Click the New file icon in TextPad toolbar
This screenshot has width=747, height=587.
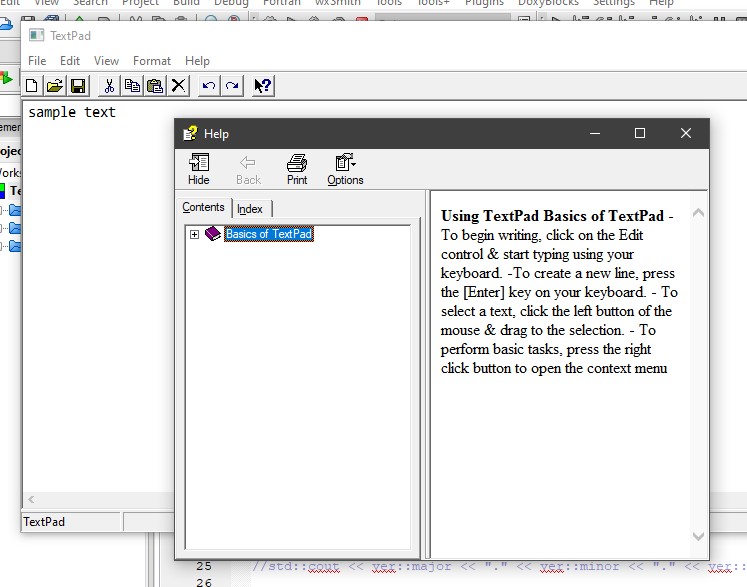click(x=31, y=86)
